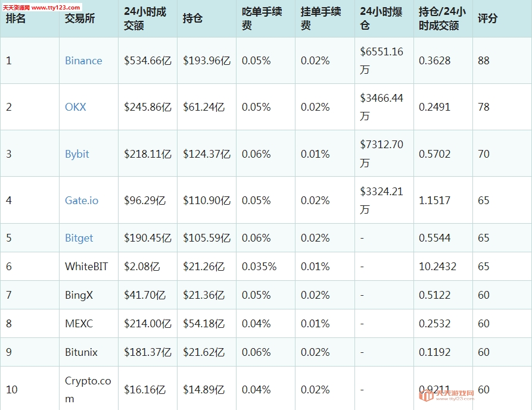Click the 挂单手续费 column header
The width and height of the screenshot is (532, 410).
[321, 18]
